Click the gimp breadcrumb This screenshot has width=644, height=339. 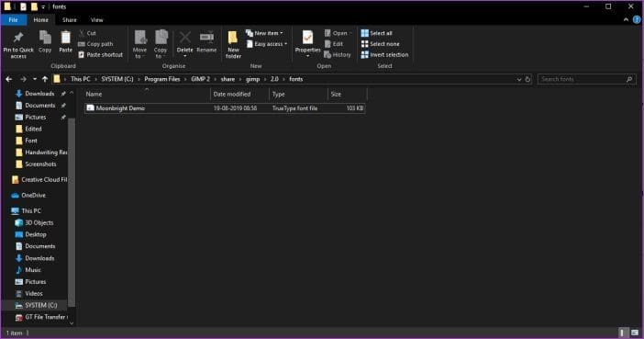(x=252, y=79)
